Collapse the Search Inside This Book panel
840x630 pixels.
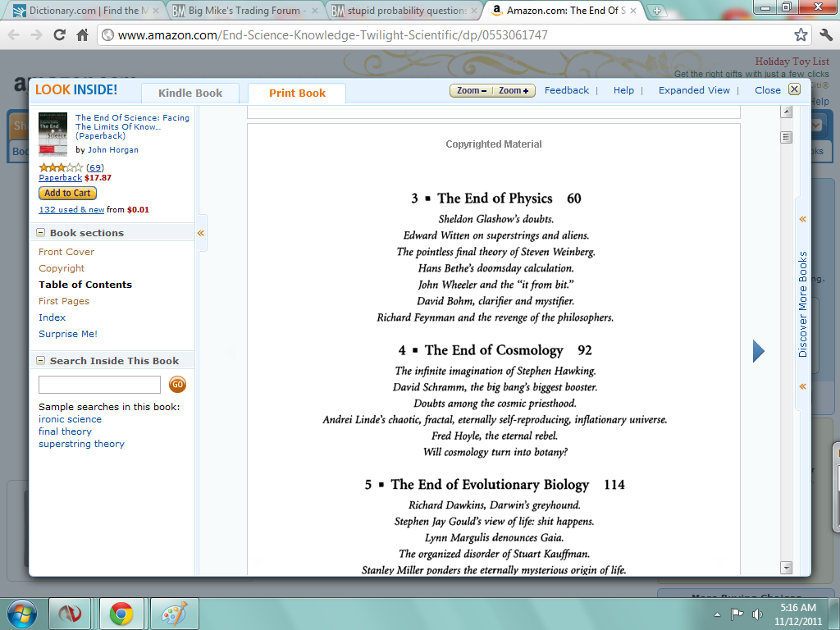pos(41,361)
